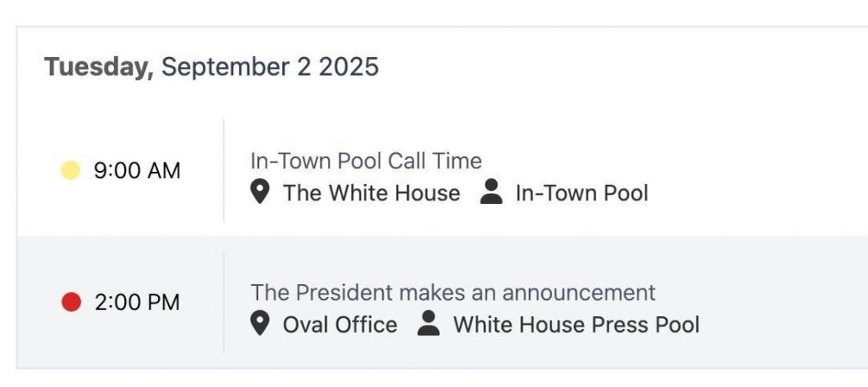Click the year 2025 in the date heading
Image resolution: width=868 pixels, height=387 pixels.
pyautogui.click(x=349, y=67)
